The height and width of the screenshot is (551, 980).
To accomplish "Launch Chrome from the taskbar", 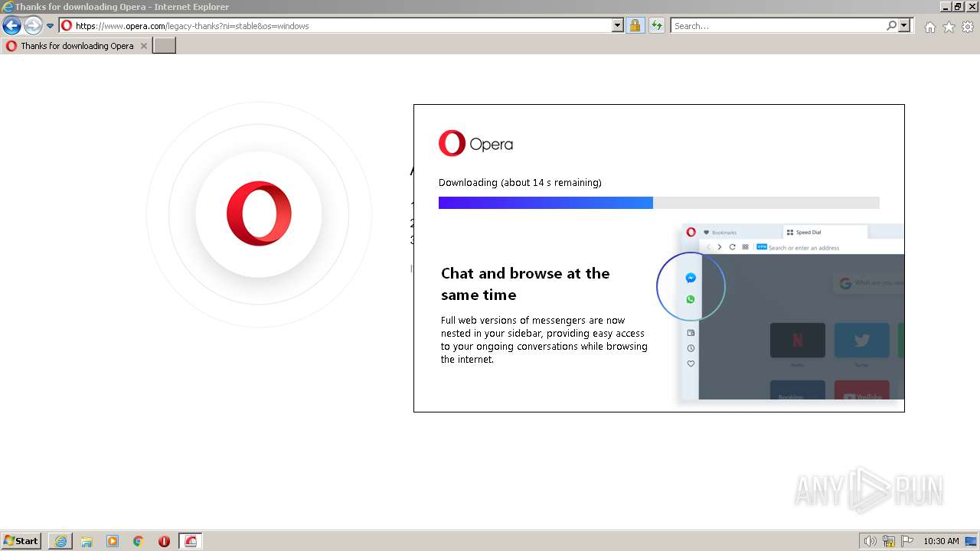I will point(139,541).
